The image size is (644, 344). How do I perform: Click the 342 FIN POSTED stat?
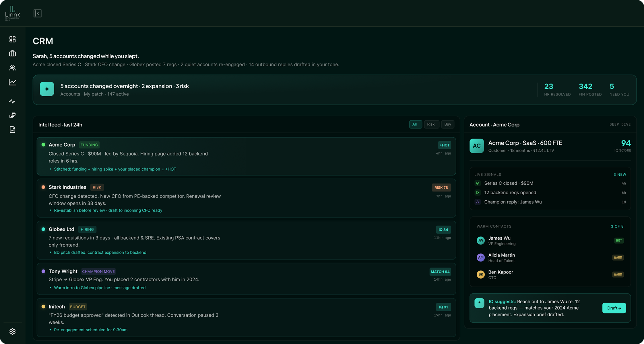pyautogui.click(x=590, y=90)
